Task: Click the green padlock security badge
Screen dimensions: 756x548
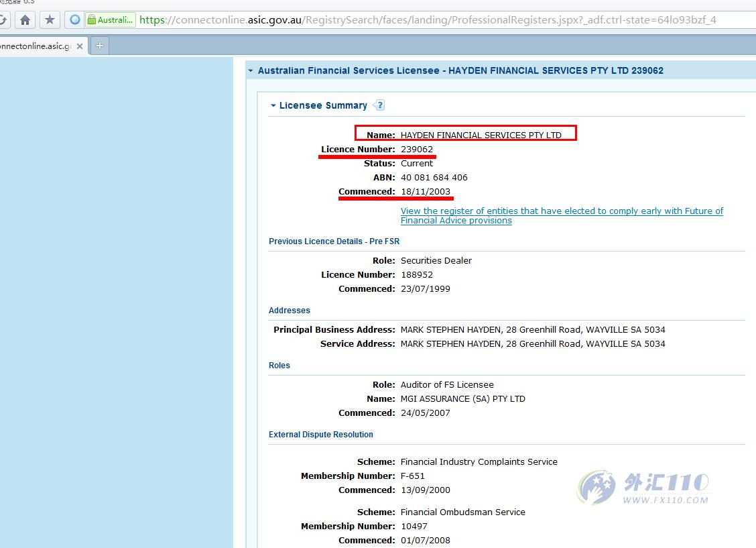Action: [110, 19]
